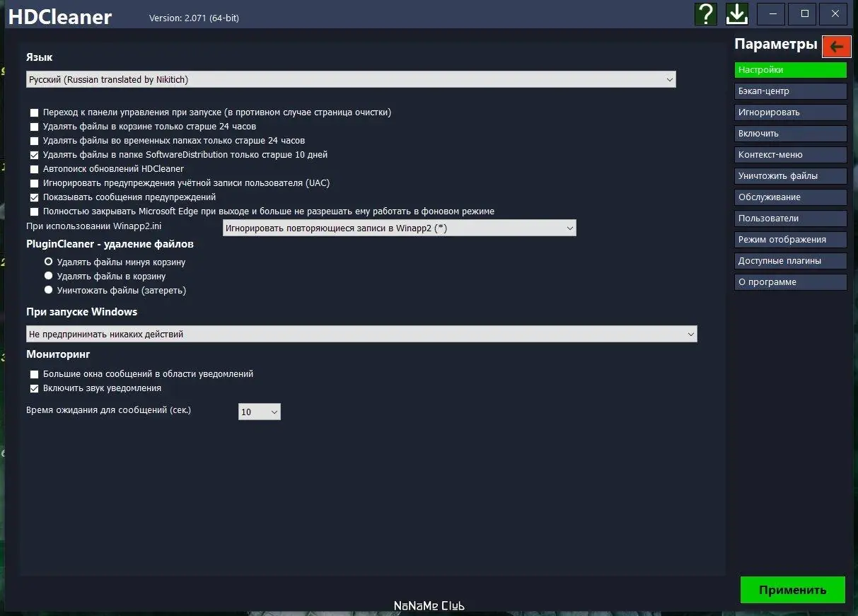Open the Контекст-меню section

791,155
